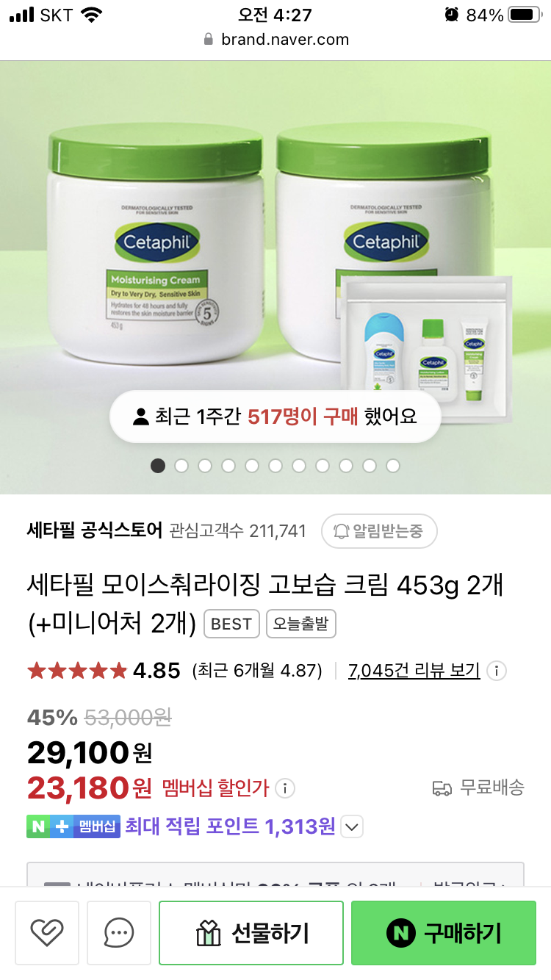The image size is (551, 980).
Task: Tap the N+ 멤버십 badge icon
Action: pyautogui.click(x=73, y=826)
